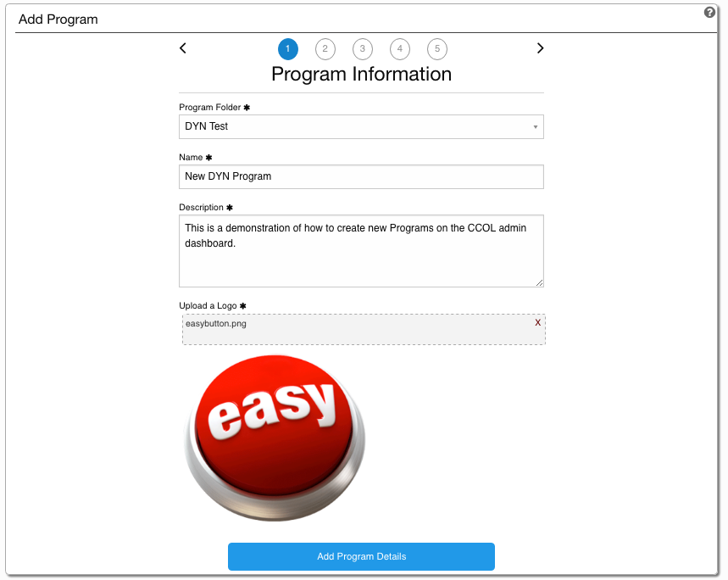Click the Add Program panel title

point(58,20)
